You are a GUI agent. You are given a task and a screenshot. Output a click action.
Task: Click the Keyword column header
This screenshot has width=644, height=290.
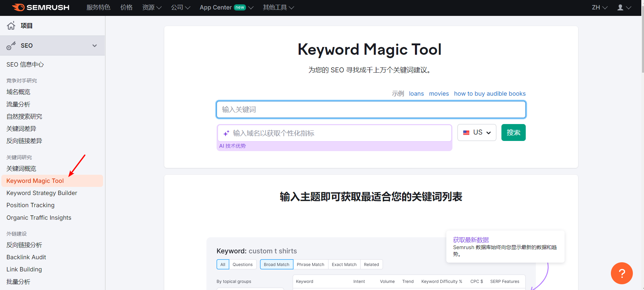(304, 281)
